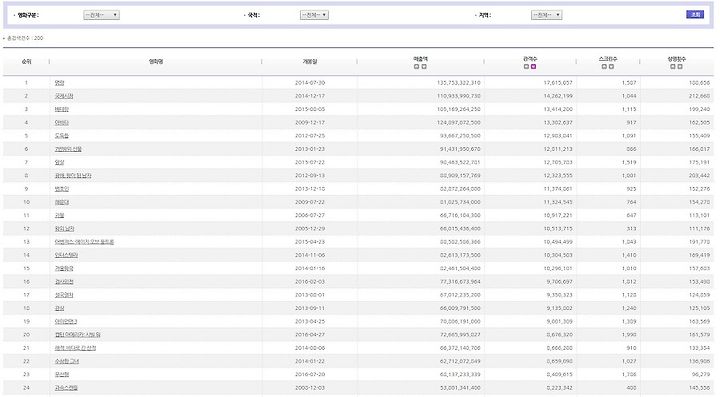Select release date cell 2013-09-11
The image size is (720, 397).
[x=310, y=309]
